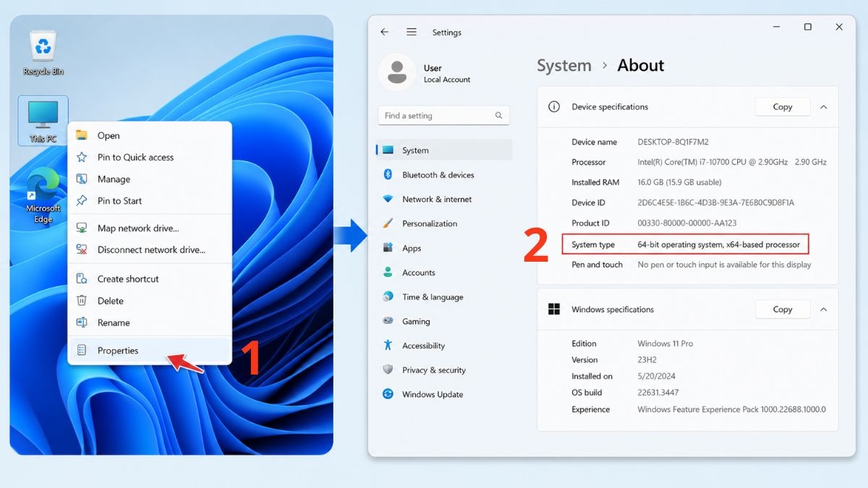868x488 pixels.
Task: Click the shield icon for Privacy & security
Action: point(388,369)
